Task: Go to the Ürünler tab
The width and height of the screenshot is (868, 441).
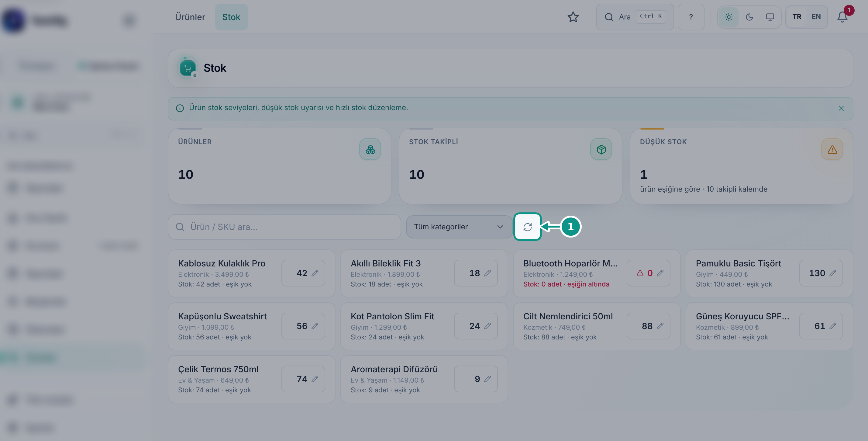Action: click(190, 17)
